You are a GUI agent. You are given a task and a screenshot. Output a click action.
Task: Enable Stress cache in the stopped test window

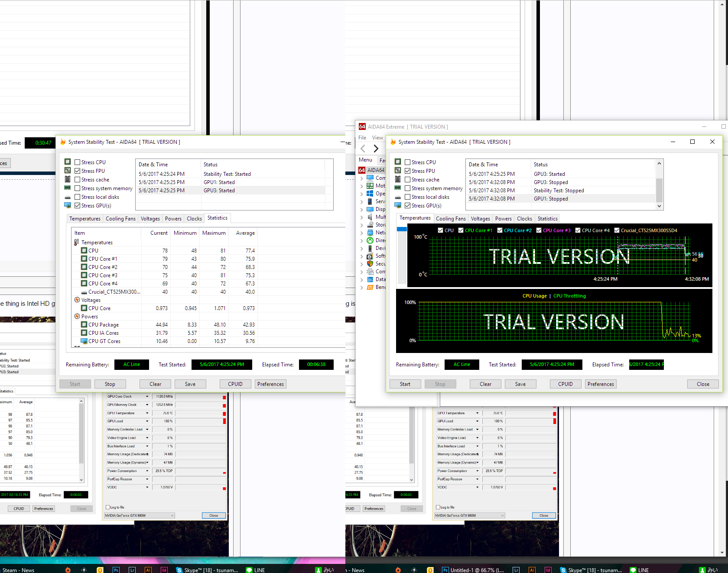pos(407,180)
